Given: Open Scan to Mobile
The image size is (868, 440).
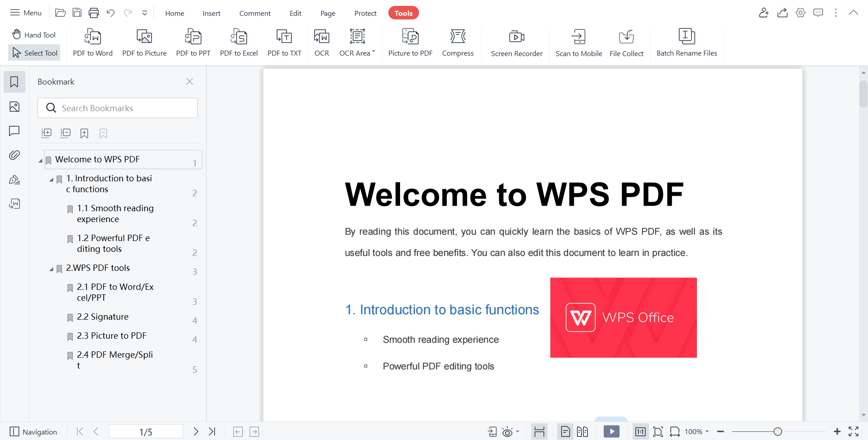Looking at the screenshot, I should click(x=579, y=43).
